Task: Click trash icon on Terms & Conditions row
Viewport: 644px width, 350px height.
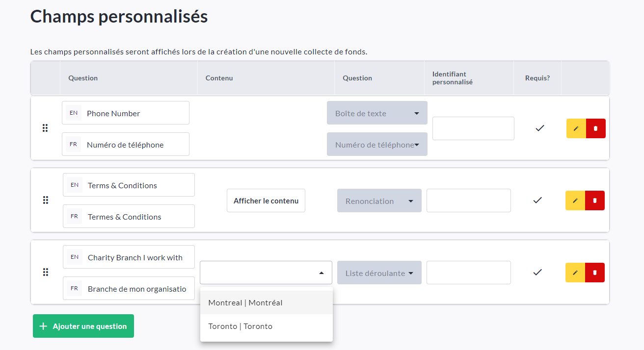Action: (595, 200)
